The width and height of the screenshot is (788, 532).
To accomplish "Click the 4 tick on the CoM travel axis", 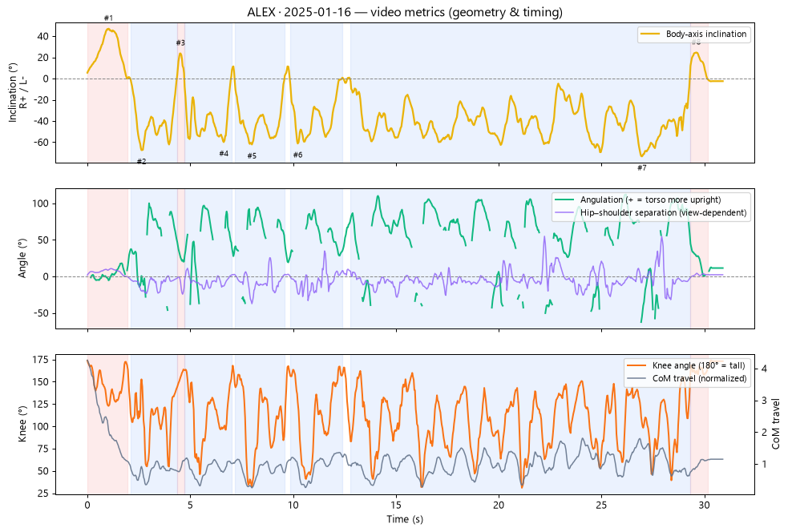I will point(764,369).
